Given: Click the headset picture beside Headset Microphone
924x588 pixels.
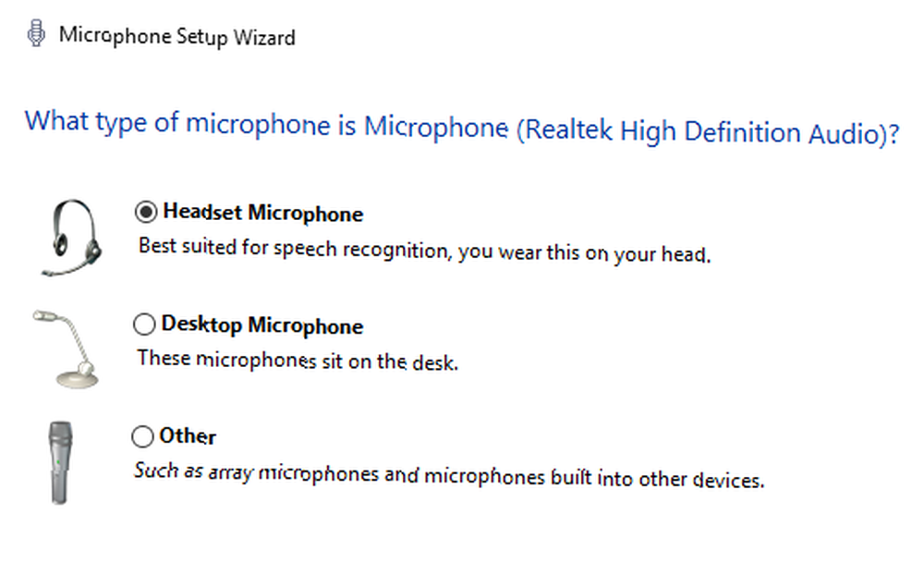Looking at the screenshot, I should (x=71, y=237).
